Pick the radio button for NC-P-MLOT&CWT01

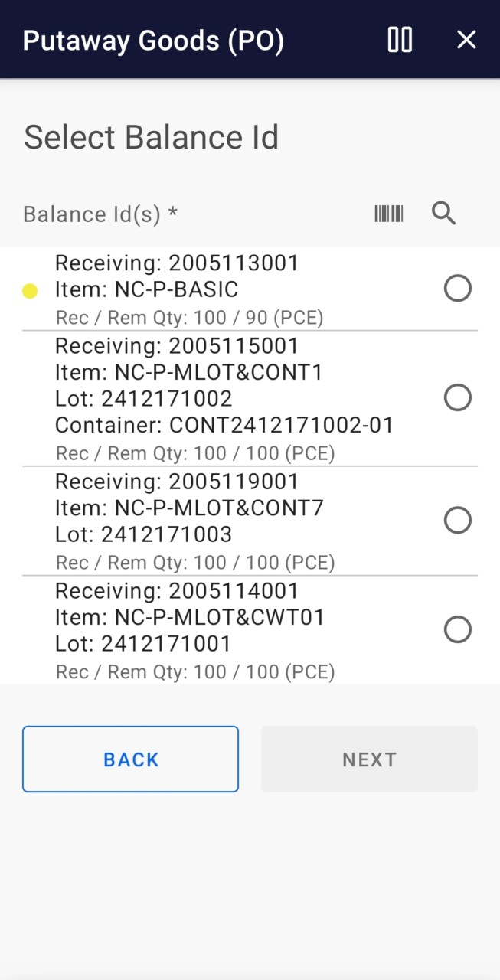click(x=458, y=630)
